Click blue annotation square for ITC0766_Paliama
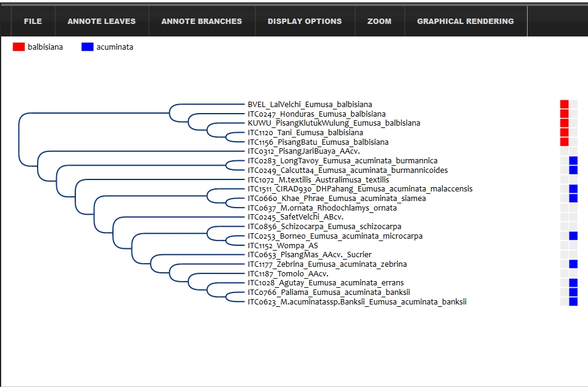The height and width of the screenshot is (387, 588). tap(574, 292)
